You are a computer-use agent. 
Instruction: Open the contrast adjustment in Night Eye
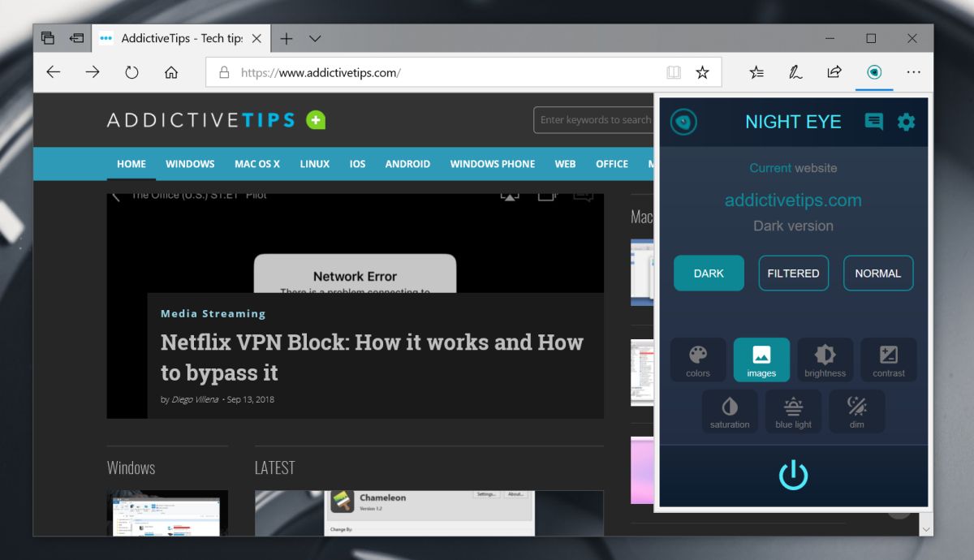[889, 360]
